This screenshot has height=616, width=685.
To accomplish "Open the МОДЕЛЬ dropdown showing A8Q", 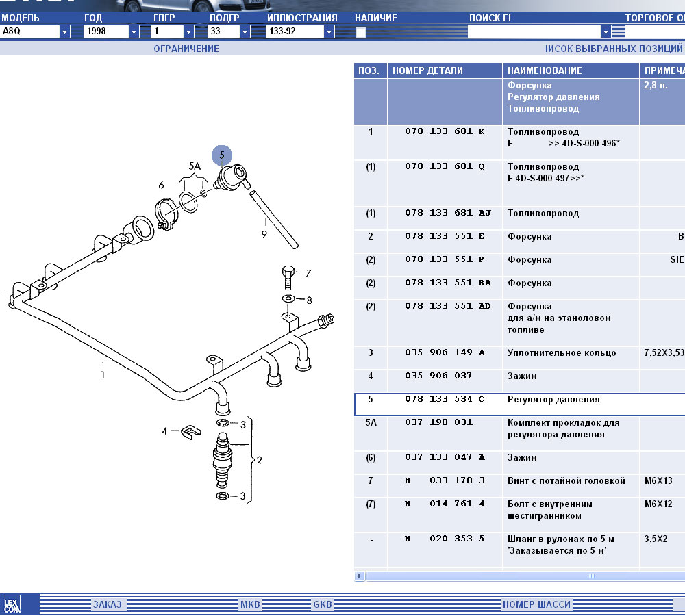I will [64, 31].
